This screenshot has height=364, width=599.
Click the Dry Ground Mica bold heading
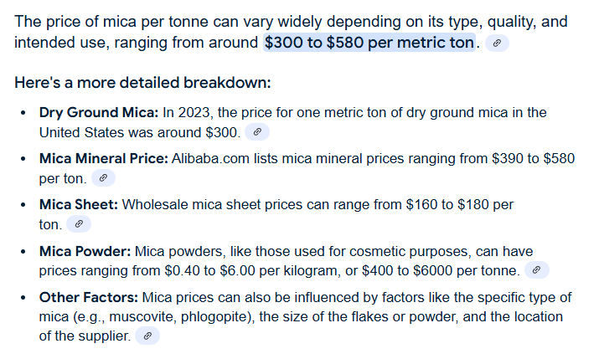click(x=99, y=113)
